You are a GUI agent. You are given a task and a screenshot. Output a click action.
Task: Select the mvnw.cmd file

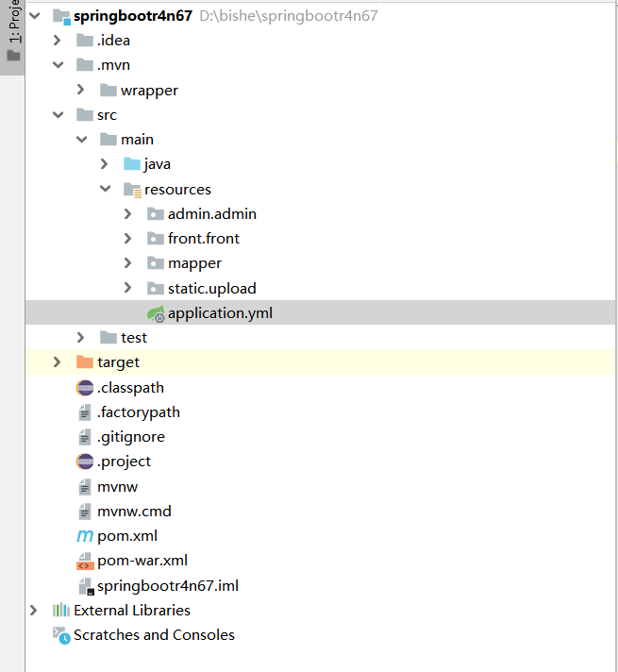tap(134, 512)
